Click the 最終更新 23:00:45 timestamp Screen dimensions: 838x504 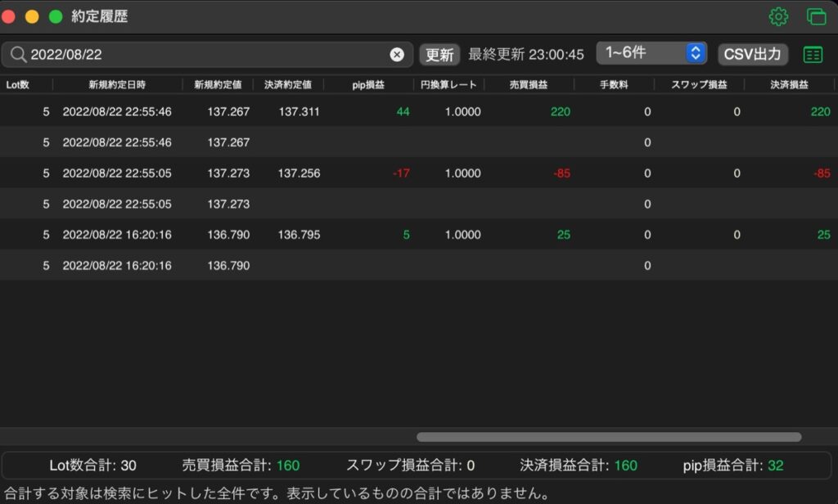click(x=526, y=55)
